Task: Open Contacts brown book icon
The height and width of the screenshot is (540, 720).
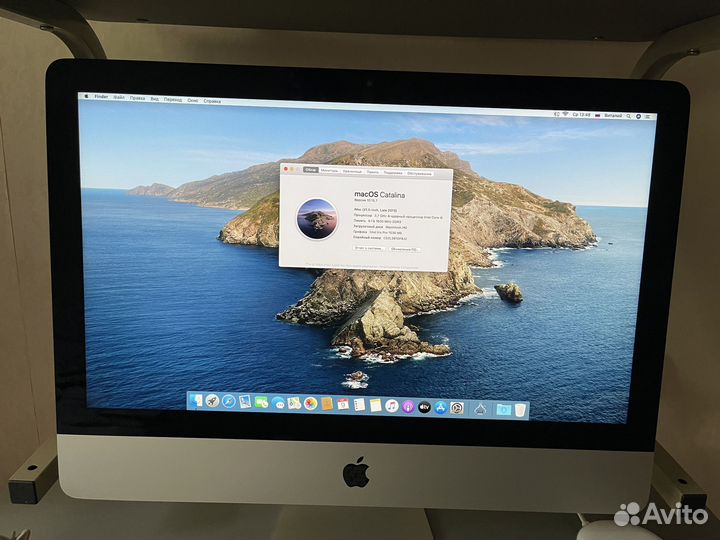Action: 327,404
